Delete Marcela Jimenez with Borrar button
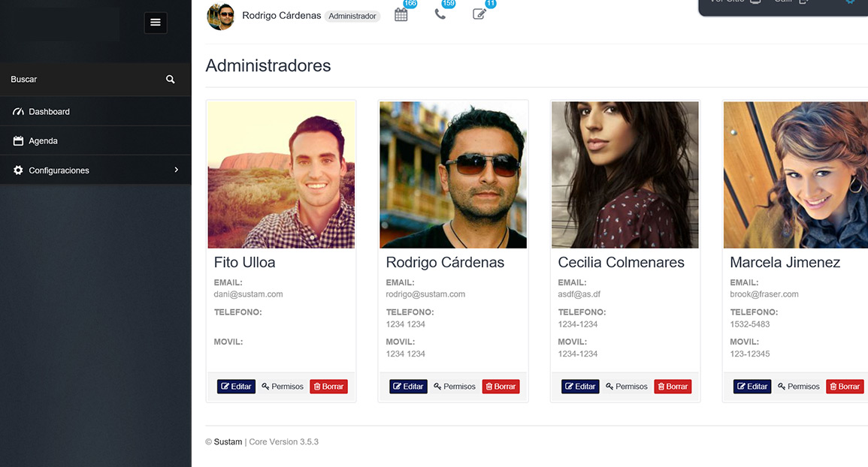The image size is (868, 467). 845,386
